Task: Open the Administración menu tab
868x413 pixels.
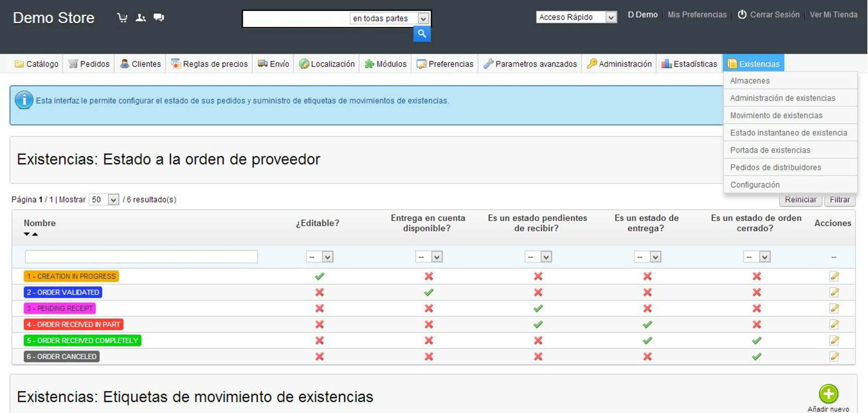Action: point(619,64)
